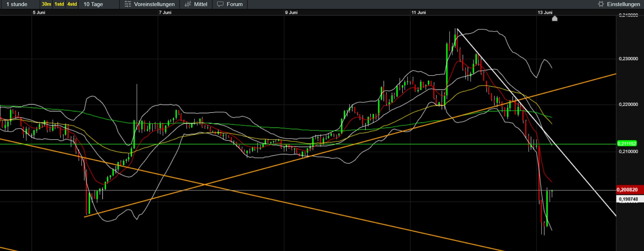
Task: Click the '9 Juni' date label
Action: pyautogui.click(x=291, y=13)
